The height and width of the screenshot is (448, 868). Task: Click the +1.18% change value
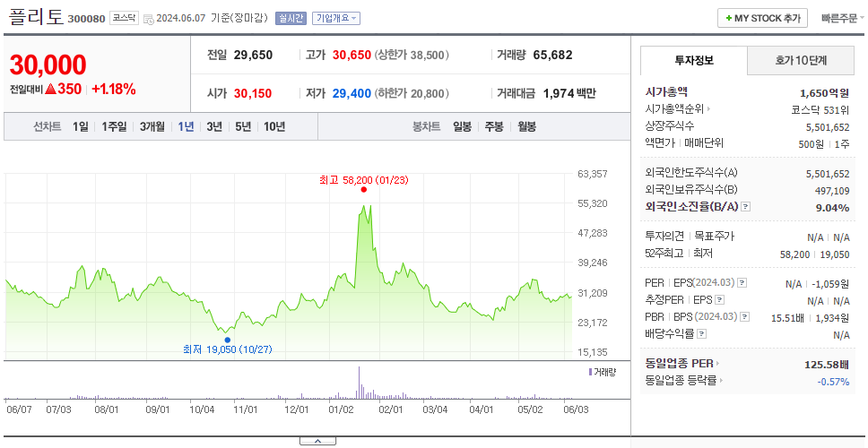(x=114, y=89)
